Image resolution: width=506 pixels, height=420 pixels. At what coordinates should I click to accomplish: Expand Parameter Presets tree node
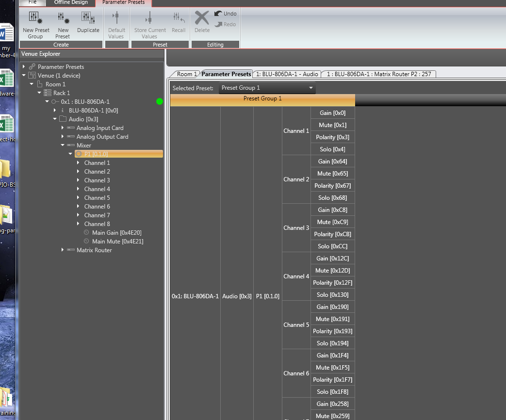coord(24,66)
